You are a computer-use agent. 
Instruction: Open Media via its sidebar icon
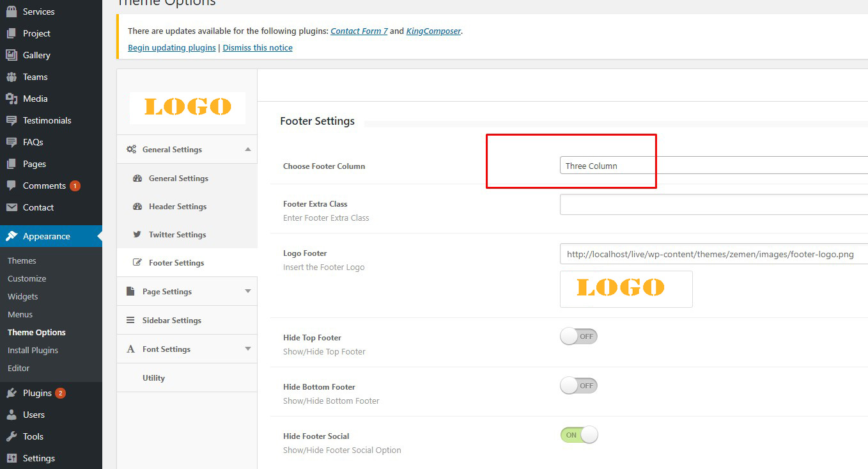tap(12, 99)
